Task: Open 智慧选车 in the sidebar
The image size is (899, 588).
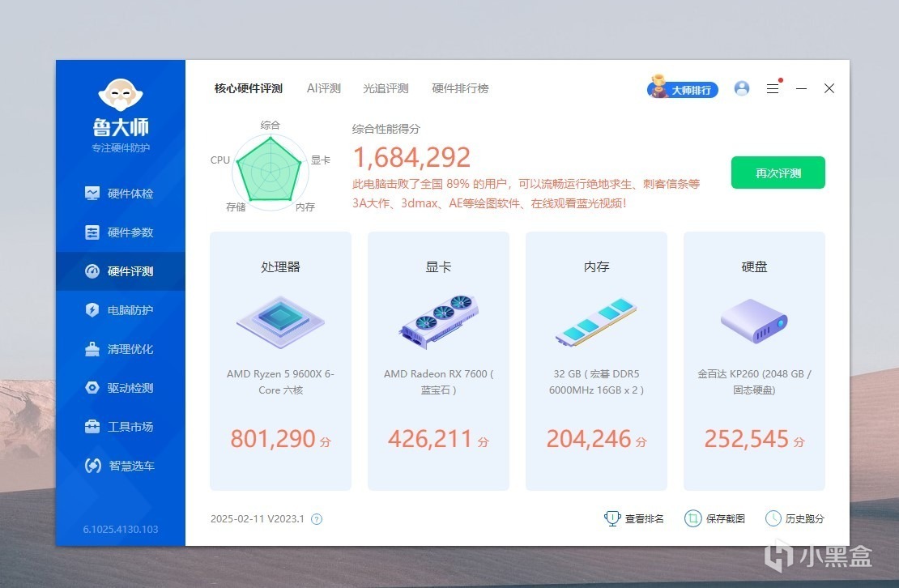Action: tap(120, 466)
